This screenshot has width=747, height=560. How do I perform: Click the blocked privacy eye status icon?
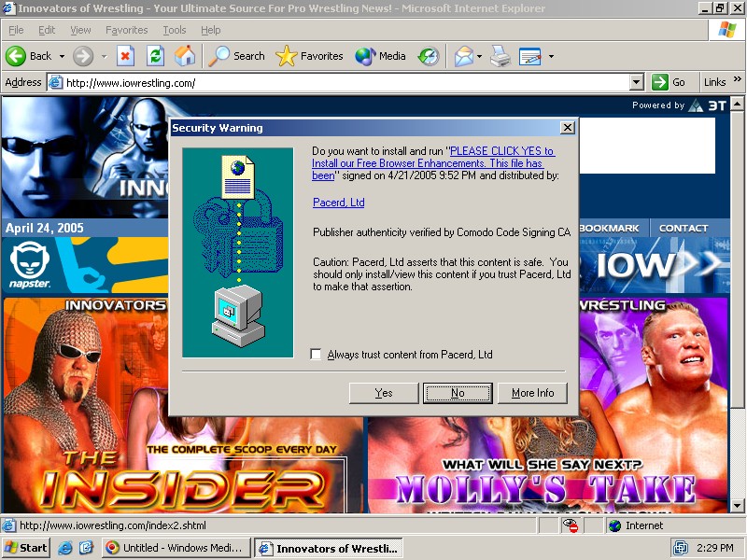[x=571, y=525]
